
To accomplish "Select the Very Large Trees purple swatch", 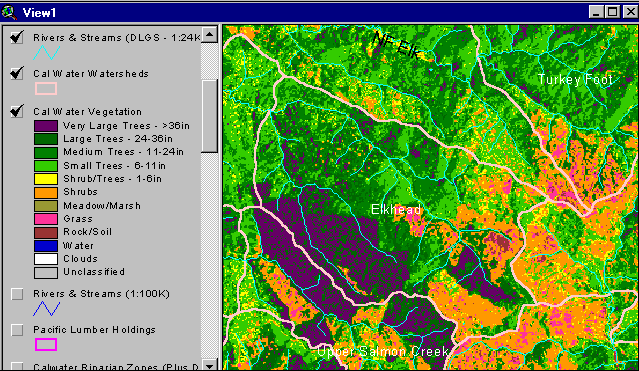I will [46, 126].
